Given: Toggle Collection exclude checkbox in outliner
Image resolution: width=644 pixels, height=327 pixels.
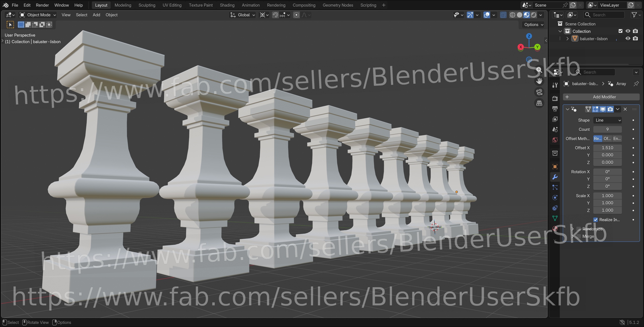Looking at the screenshot, I should [620, 31].
